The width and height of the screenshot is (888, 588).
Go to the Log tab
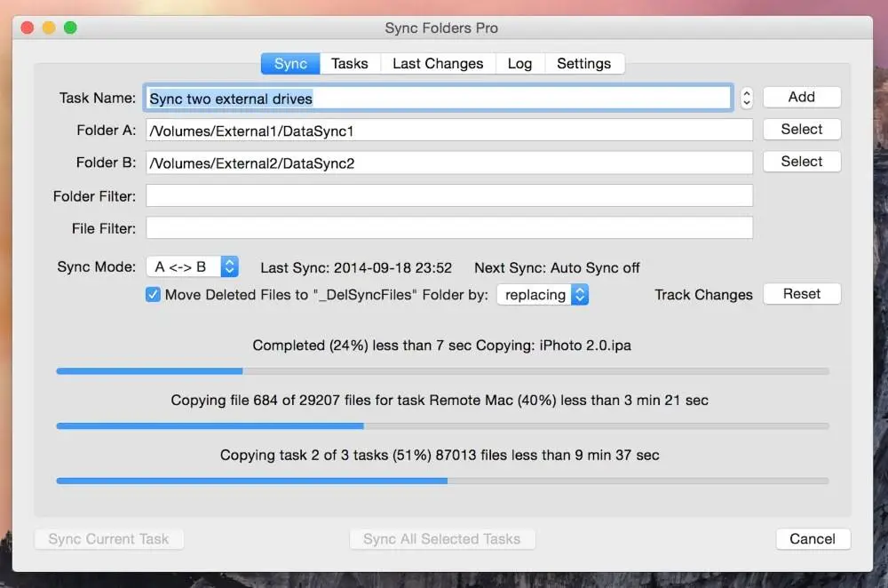[519, 63]
